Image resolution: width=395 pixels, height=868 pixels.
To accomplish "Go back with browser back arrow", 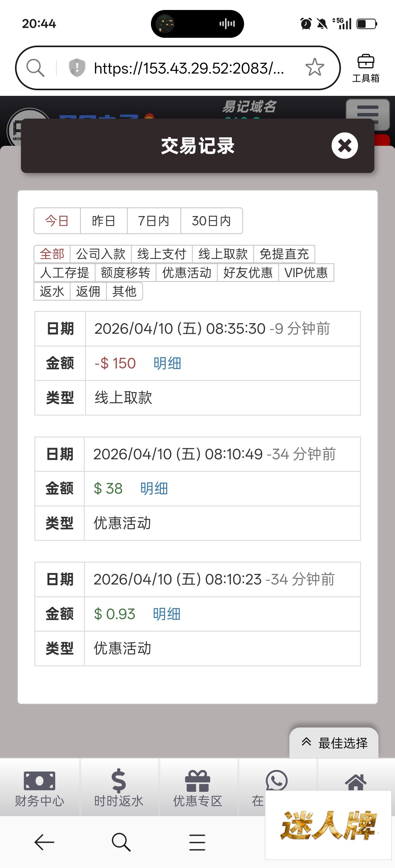I will tap(44, 842).
